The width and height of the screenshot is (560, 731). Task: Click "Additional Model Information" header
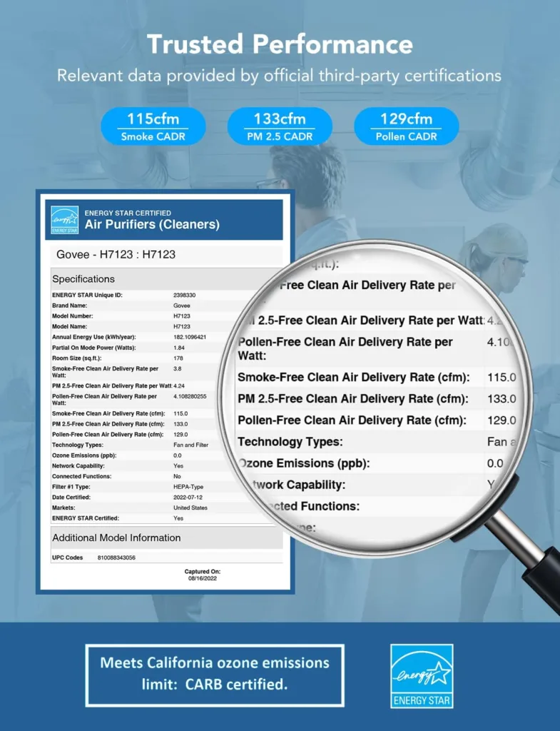click(116, 538)
